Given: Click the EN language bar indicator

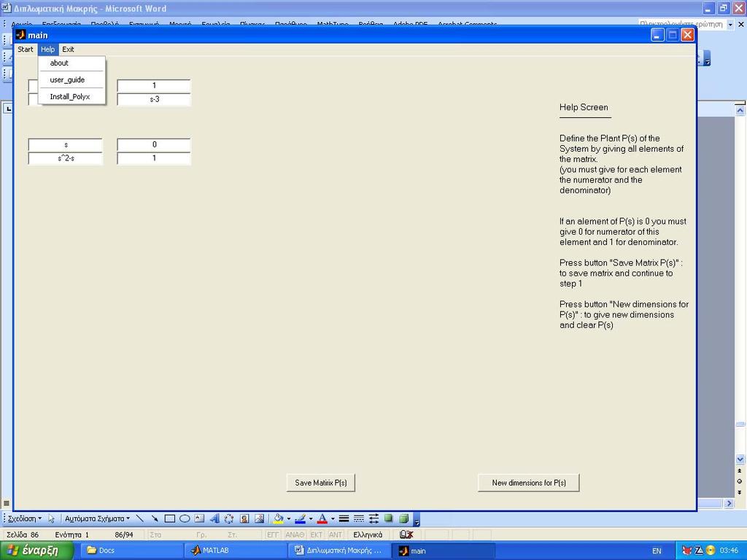Looking at the screenshot, I should pyautogui.click(x=657, y=551).
